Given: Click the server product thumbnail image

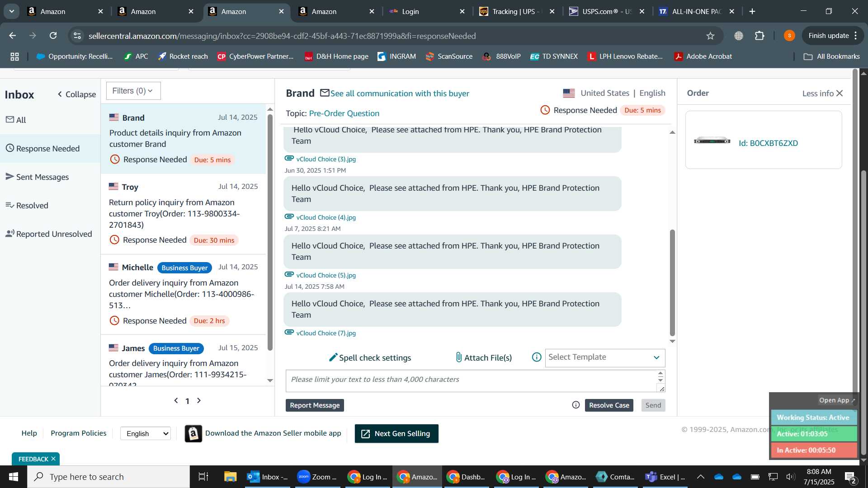Looking at the screenshot, I should (712, 141).
